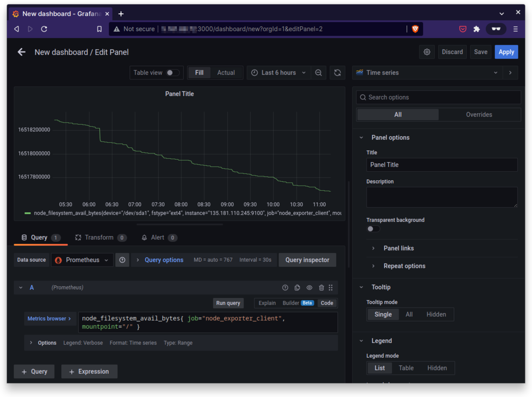
Task: Enable Table view
Action: pyautogui.click(x=173, y=73)
